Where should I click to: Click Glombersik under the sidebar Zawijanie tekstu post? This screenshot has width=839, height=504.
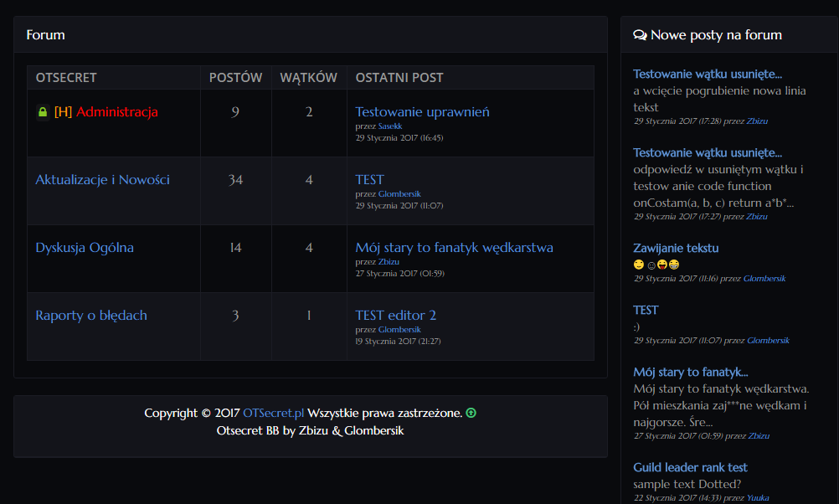pos(764,279)
